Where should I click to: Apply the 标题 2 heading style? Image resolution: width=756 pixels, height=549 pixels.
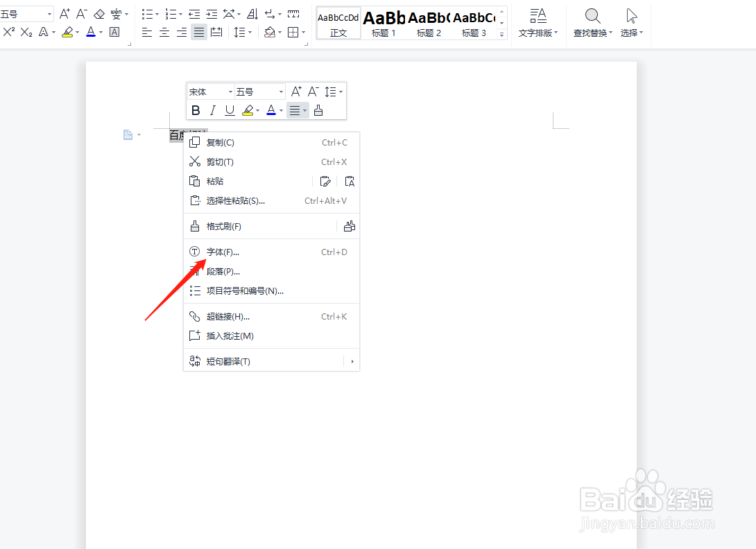pyautogui.click(x=429, y=24)
